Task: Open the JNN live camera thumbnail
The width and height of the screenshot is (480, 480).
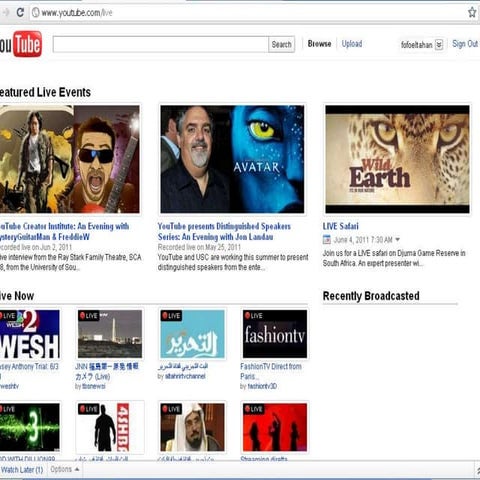Action: pos(110,334)
